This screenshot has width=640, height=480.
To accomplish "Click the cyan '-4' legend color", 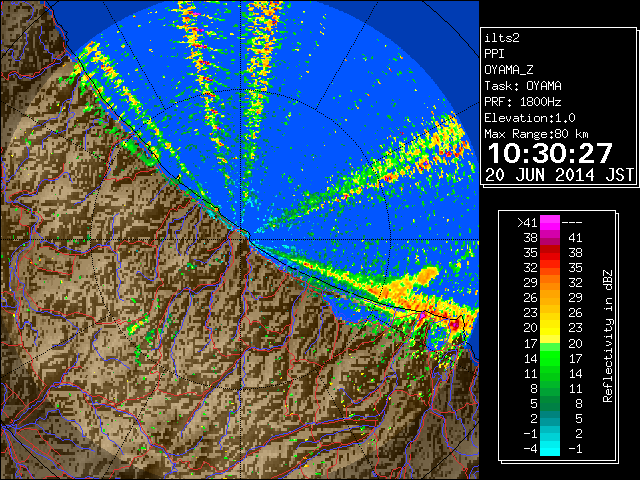I will coord(550,448).
